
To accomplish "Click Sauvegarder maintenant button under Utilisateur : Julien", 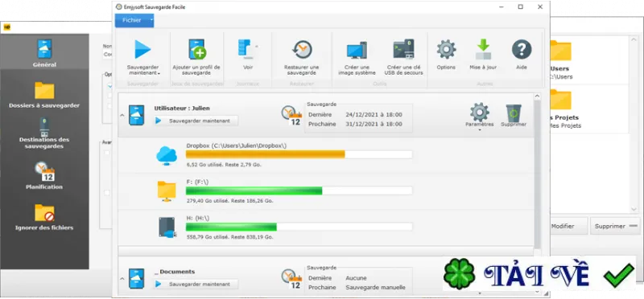I will (196, 121).
